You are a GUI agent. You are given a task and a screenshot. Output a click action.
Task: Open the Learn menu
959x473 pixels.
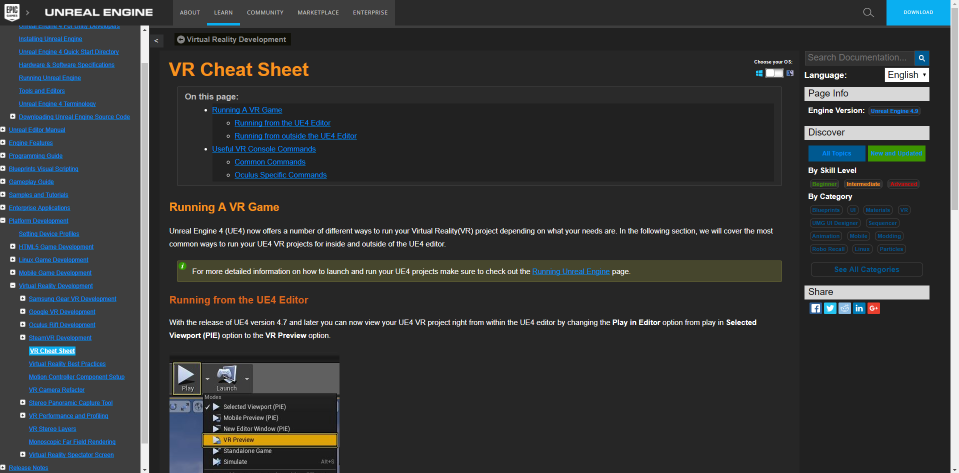click(223, 12)
